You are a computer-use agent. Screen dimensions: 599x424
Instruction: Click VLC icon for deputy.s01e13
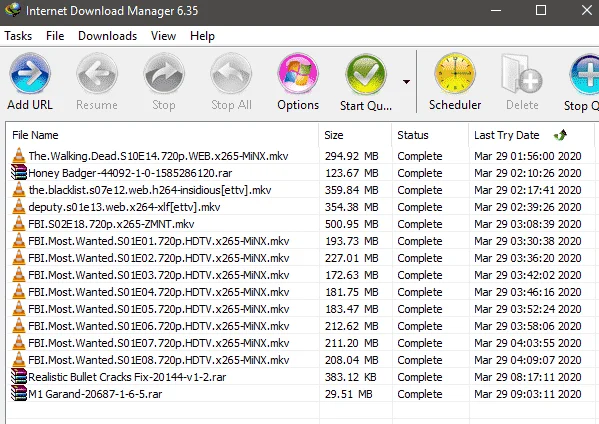pos(19,207)
